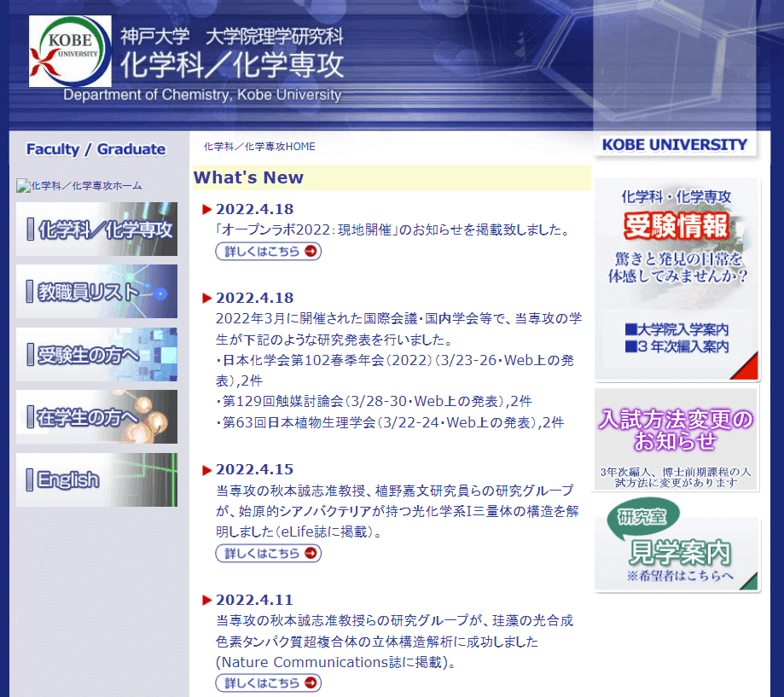The width and height of the screenshot is (784, 697).
Task: Switch to the English site
Action: point(96,480)
